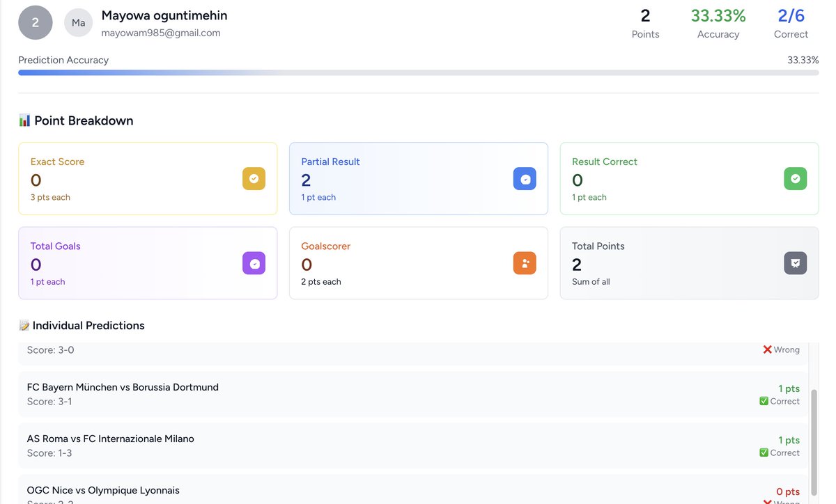
Task: Click the Goalscorer orange person icon
Action: (525, 263)
